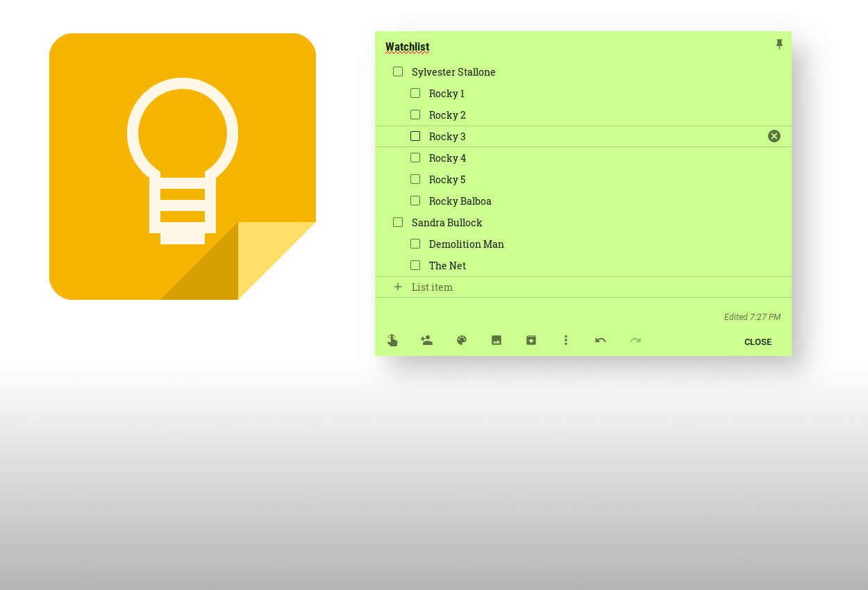Delete the Rocky 3 item with the X

[774, 136]
